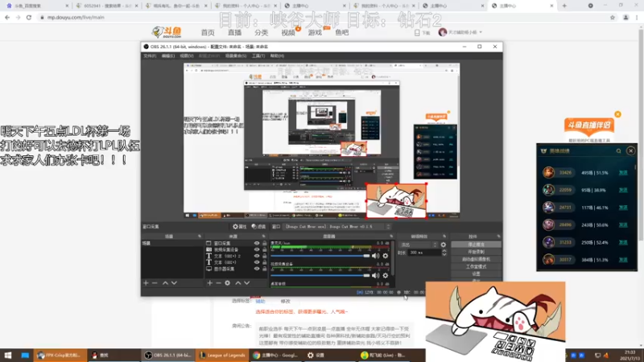Screen dimensions: 644x362
Task: Undock the 来源 panel via its header icon
Action: [264, 237]
